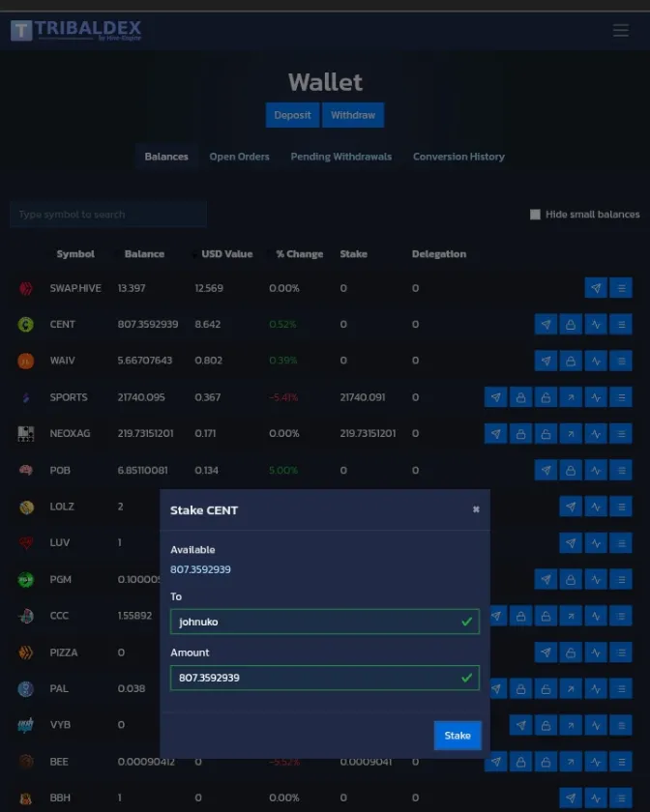Open BBH market chart icon
This screenshot has width=650, height=812.
(596, 798)
